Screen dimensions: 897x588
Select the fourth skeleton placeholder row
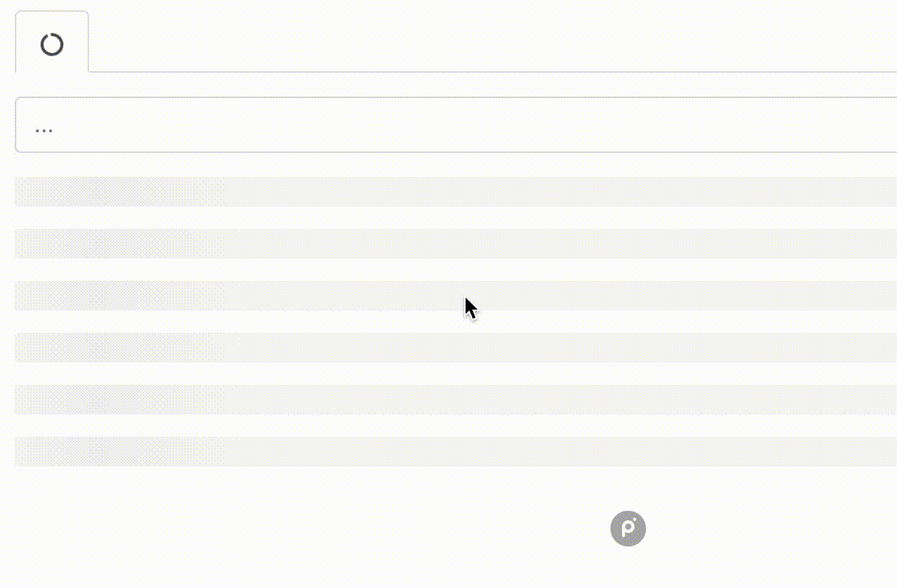coord(456,347)
